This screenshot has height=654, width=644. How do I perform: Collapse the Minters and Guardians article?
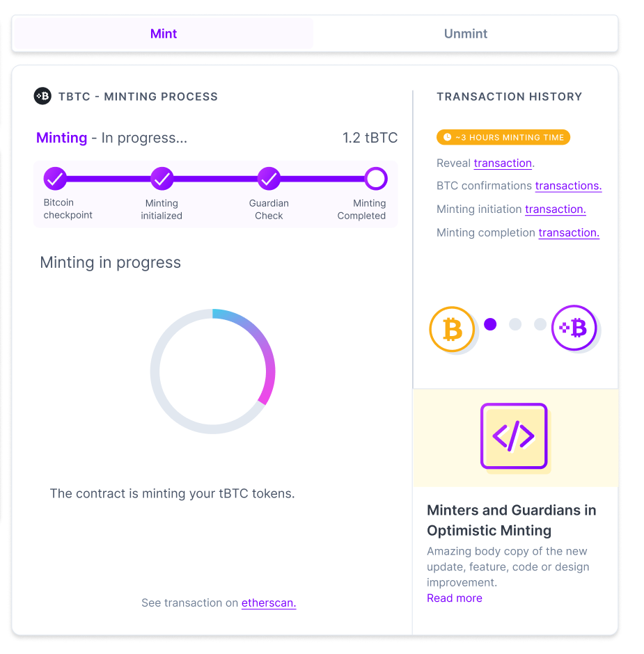pyautogui.click(x=511, y=518)
